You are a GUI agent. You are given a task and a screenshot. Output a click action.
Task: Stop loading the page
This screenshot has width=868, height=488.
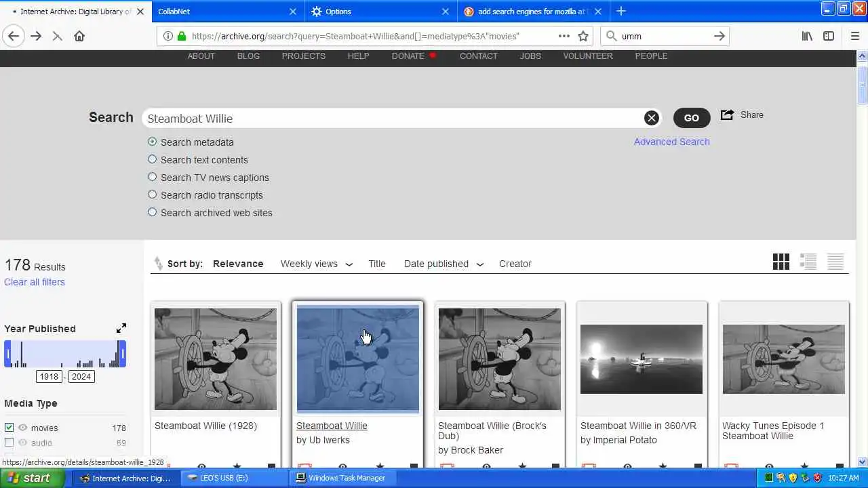[x=58, y=36]
